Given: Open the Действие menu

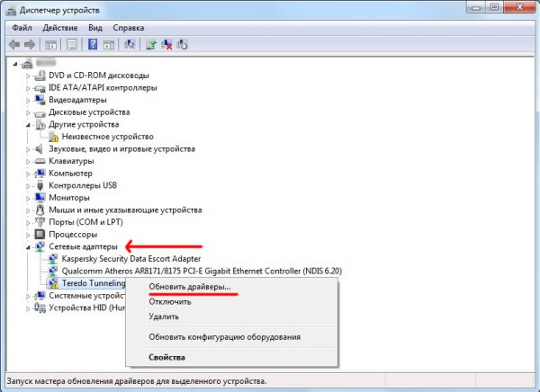Looking at the screenshot, I should 60,28.
